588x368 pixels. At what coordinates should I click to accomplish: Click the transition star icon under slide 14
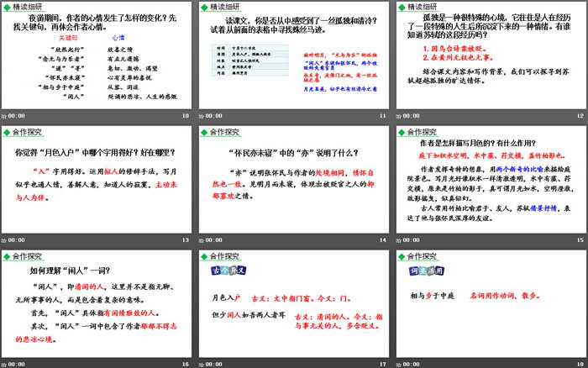(202, 240)
